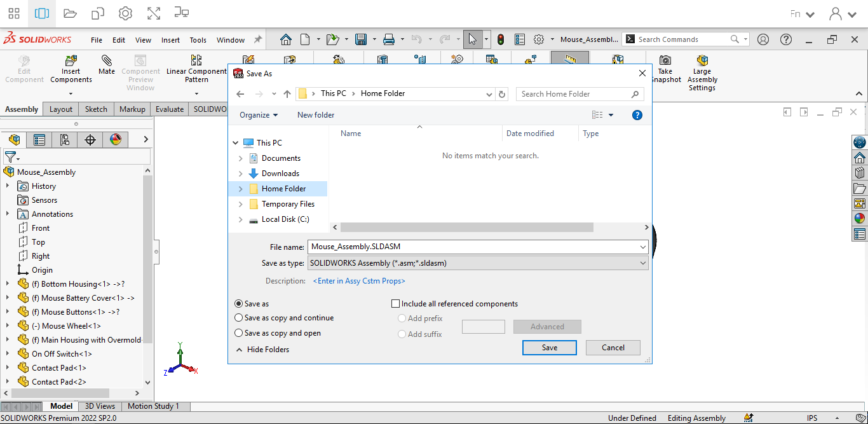This screenshot has width=868, height=424.
Task: Open the Save as type dropdown
Action: (642, 263)
